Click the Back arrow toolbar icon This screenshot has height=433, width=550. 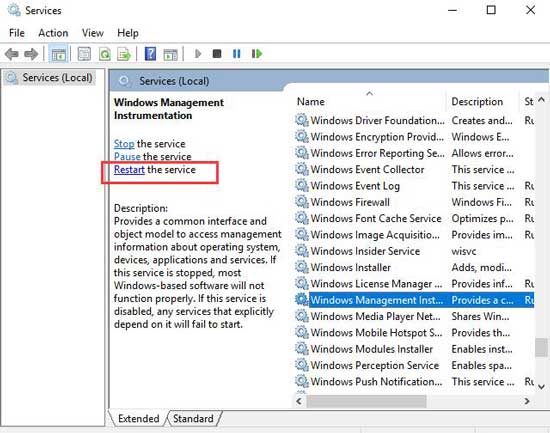point(12,54)
